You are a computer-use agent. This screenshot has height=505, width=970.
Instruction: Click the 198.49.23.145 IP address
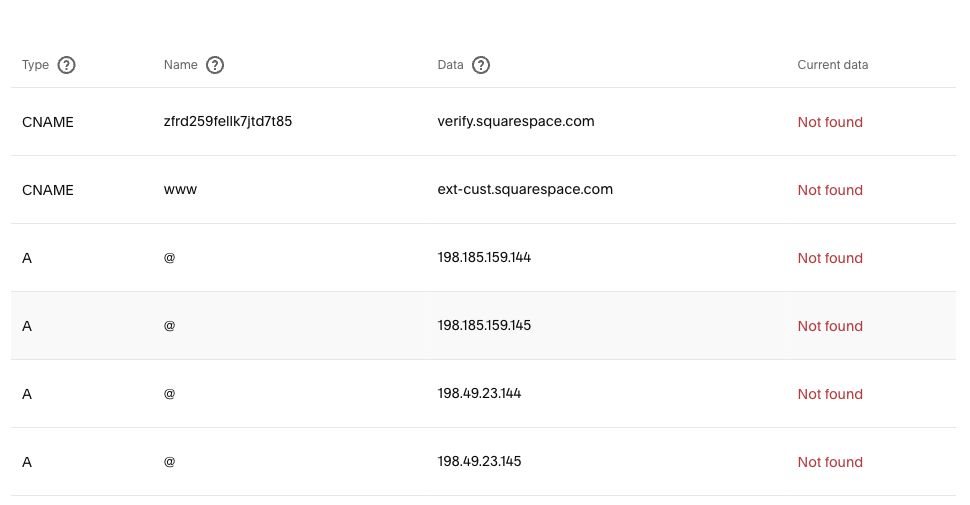(479, 462)
